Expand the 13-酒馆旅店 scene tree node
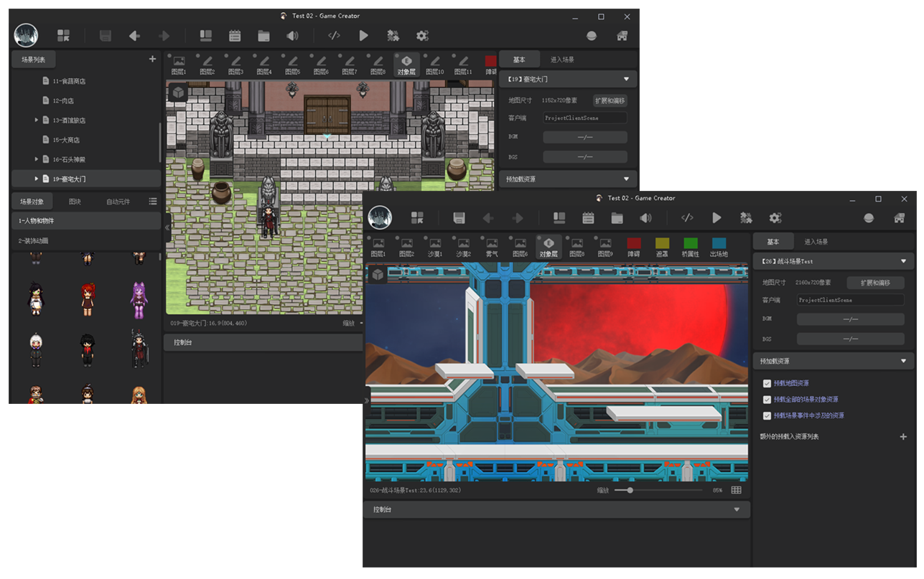The width and height of the screenshot is (924, 579). (37, 120)
